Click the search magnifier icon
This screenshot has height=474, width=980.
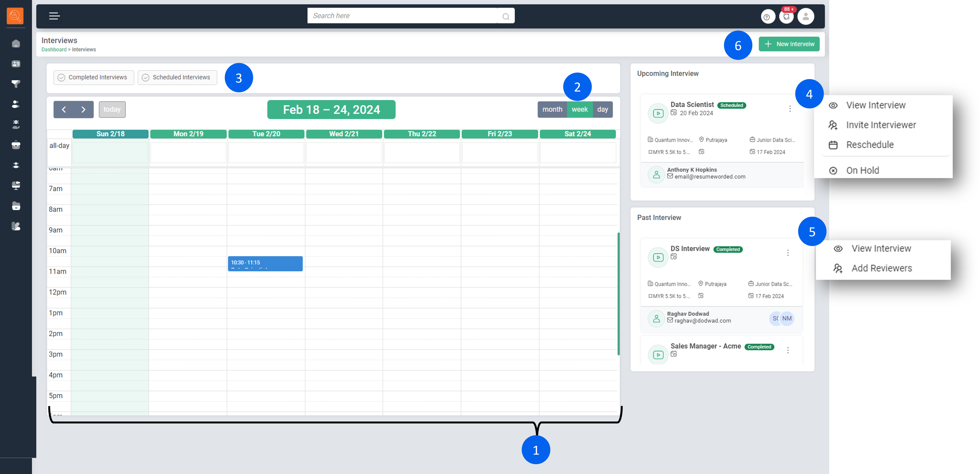pyautogui.click(x=506, y=16)
